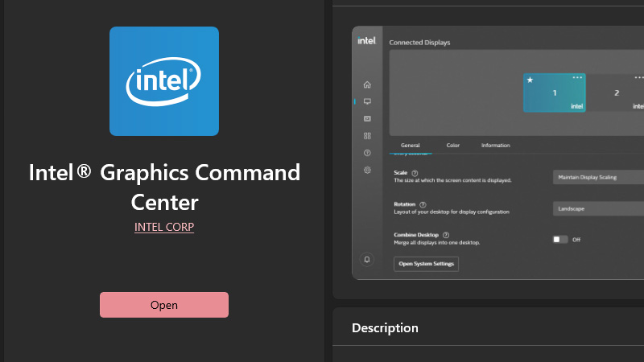Click the help question mark sidebar icon
The image size is (644, 362).
(x=367, y=153)
